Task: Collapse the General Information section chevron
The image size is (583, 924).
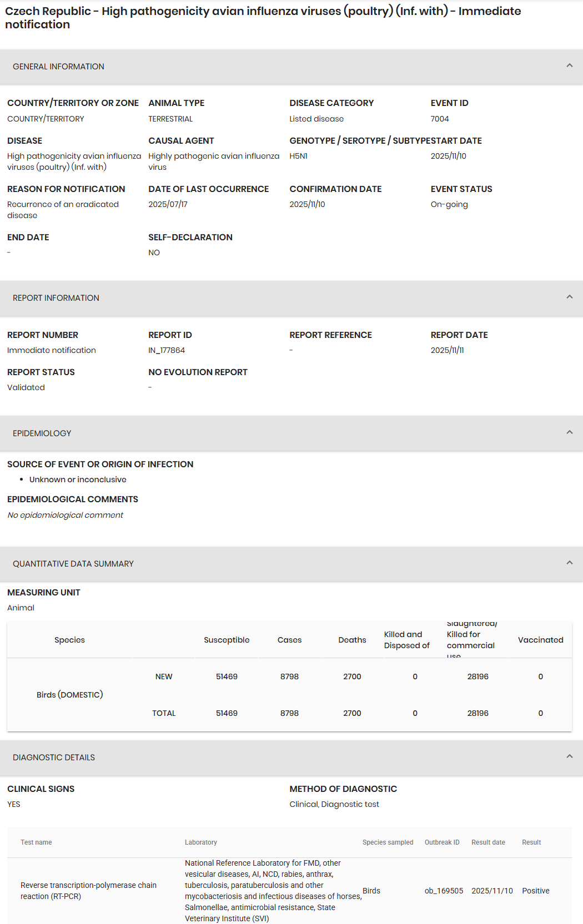Action: [x=569, y=65]
